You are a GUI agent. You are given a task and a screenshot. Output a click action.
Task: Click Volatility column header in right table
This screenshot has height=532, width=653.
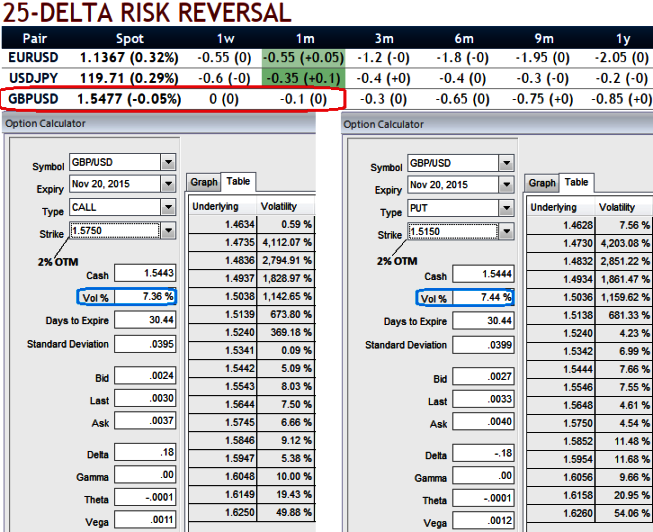pos(624,207)
